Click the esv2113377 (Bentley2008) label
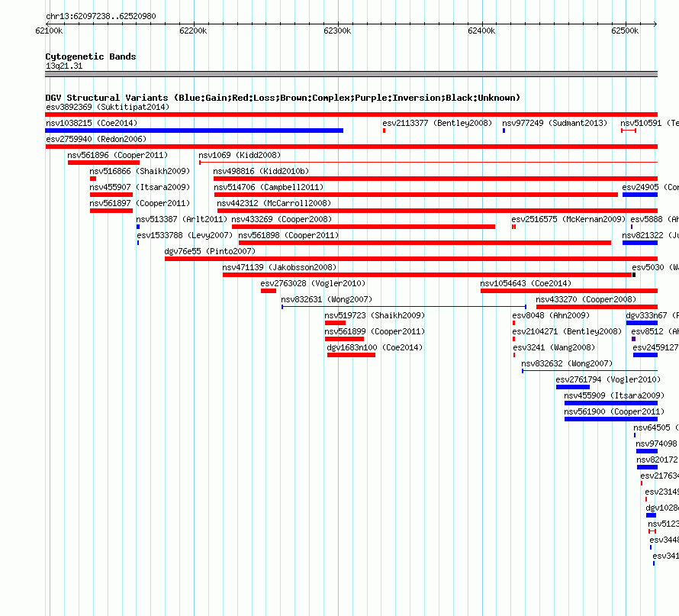Viewport: 679px width, 616px height. coord(437,123)
